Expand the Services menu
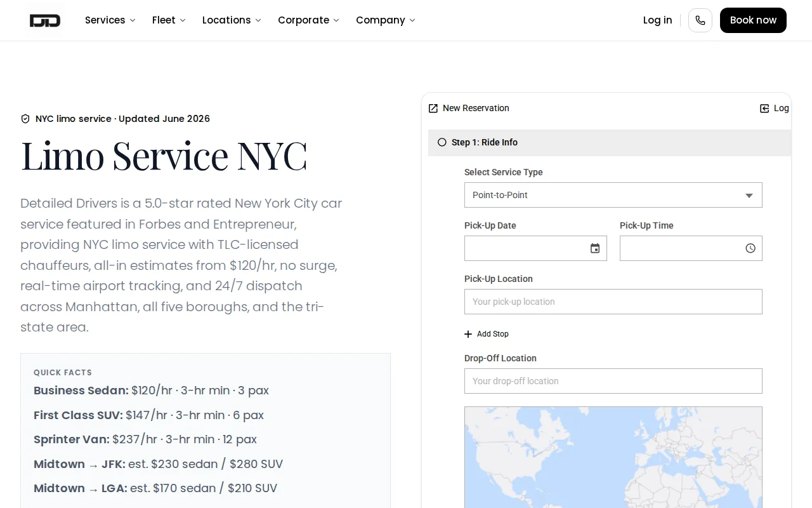 [x=110, y=20]
